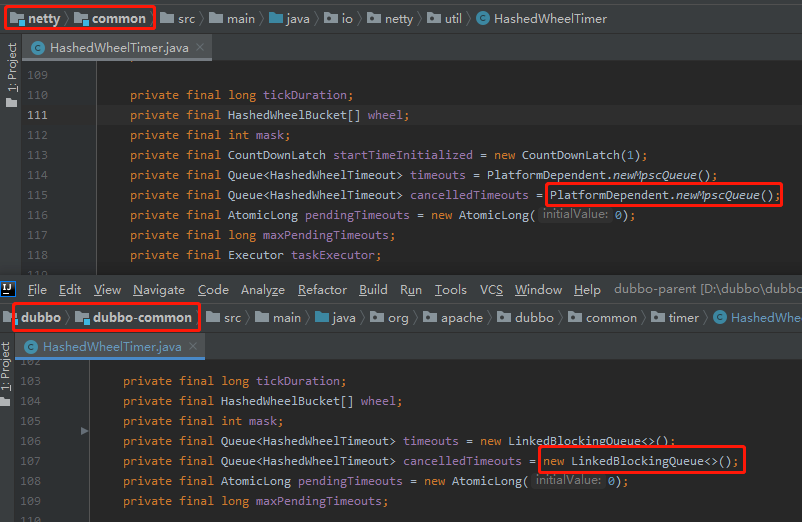This screenshot has width=802, height=522.
Task: Click the startTimeInitialized field on line 113
Action: pos(403,155)
